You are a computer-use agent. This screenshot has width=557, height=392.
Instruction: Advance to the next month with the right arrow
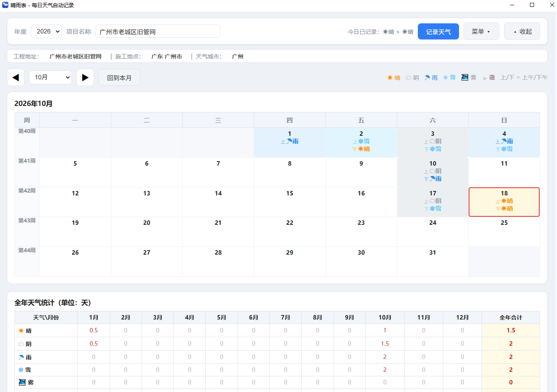pos(85,77)
